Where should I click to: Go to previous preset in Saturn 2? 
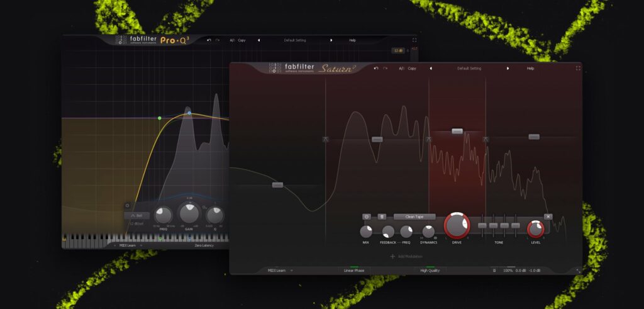pyautogui.click(x=431, y=68)
